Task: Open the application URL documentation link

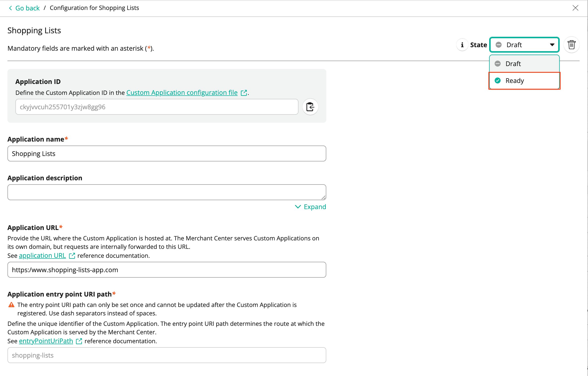Action: tap(42, 256)
